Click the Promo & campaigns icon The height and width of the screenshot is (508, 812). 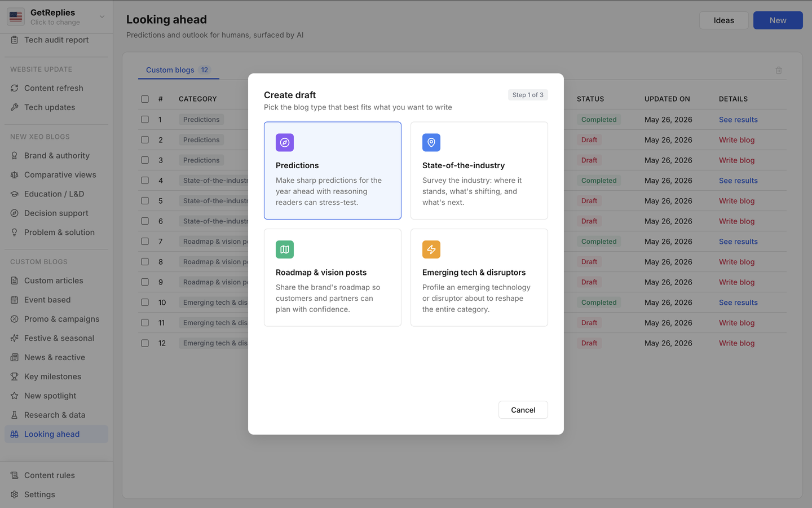click(x=15, y=319)
